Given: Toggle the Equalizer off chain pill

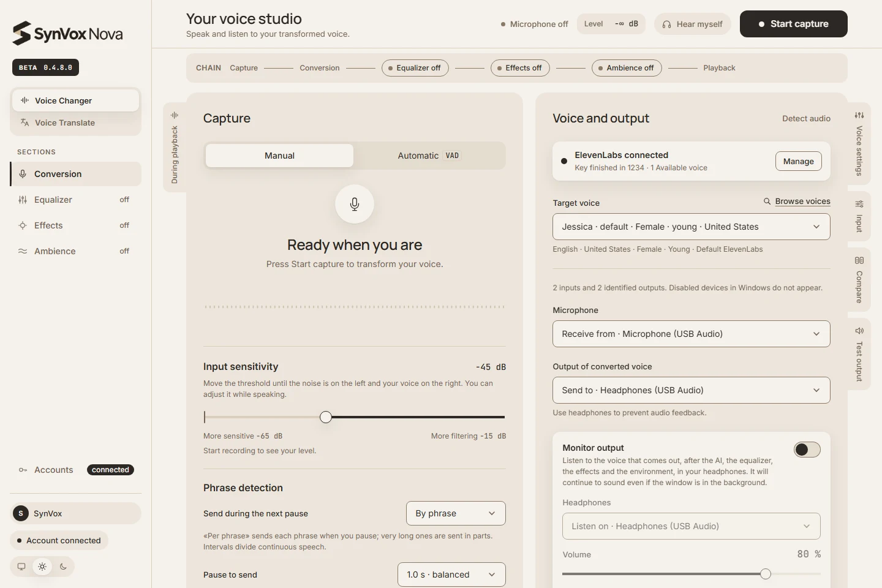Looking at the screenshot, I should click(415, 68).
